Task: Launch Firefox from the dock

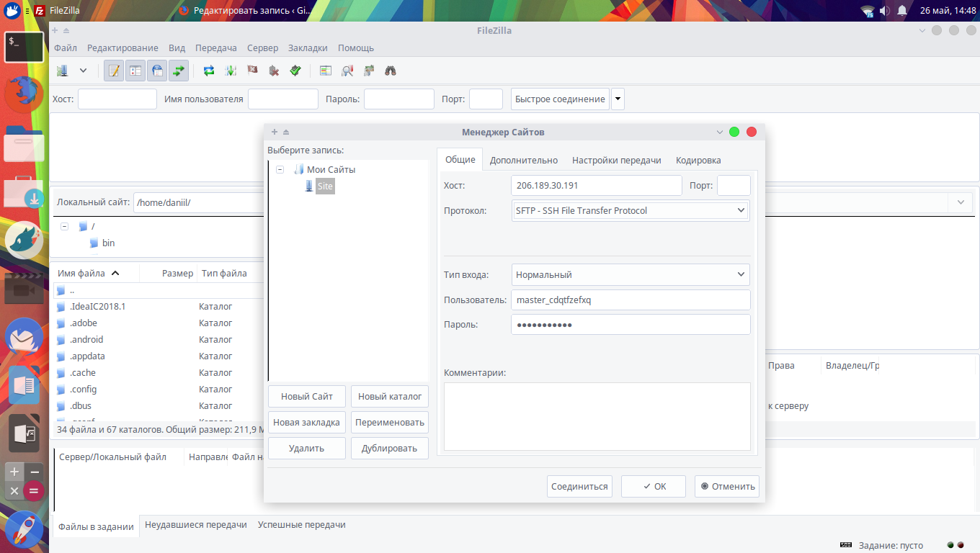Action: 24,92
